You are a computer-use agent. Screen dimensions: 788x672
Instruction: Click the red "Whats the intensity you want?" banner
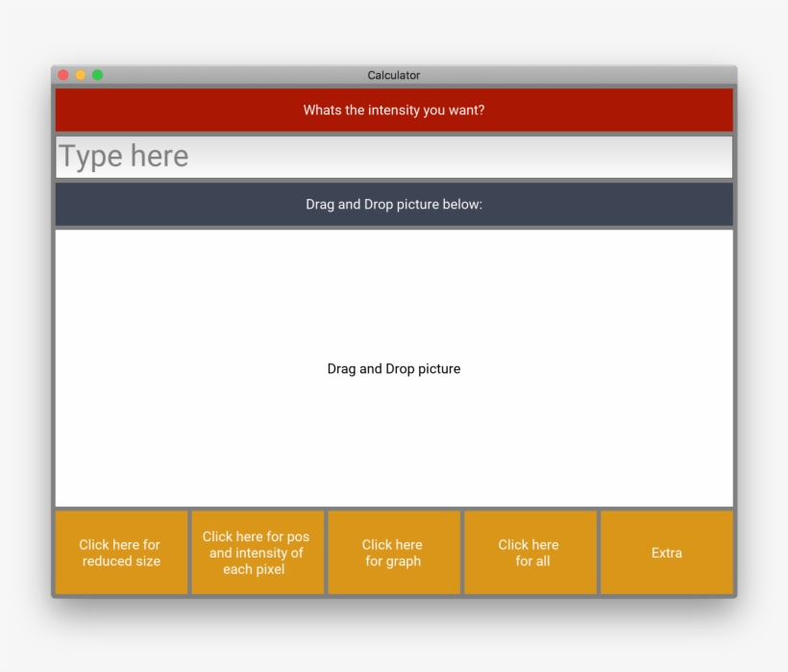coord(394,111)
